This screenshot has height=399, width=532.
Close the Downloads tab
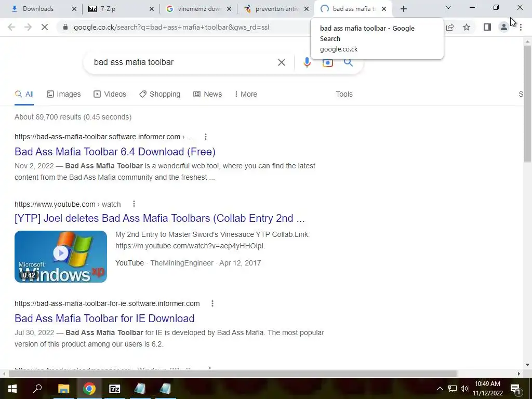point(74,9)
